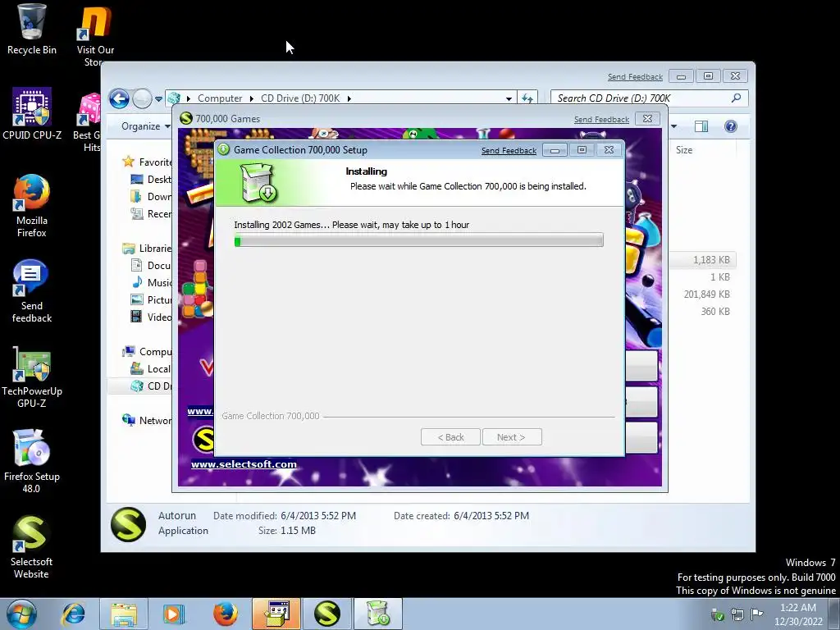Select Downloads under Favorites
The image size is (840, 630).
151,197
